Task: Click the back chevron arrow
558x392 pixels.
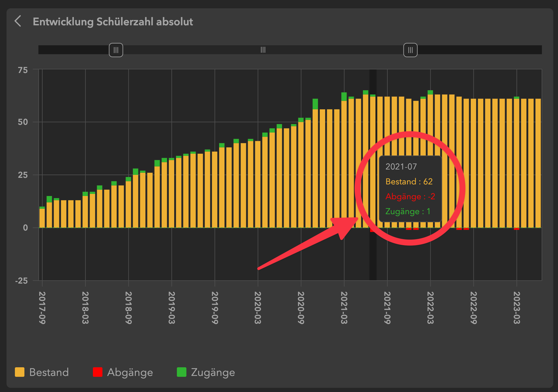Action: click(18, 21)
